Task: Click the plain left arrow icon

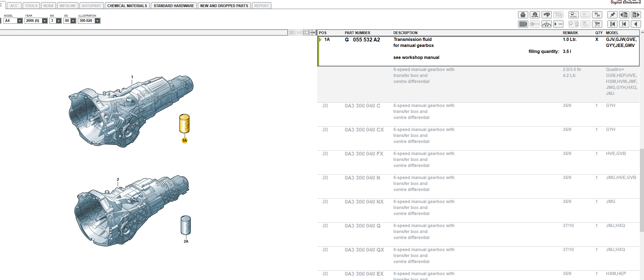Action: coord(636,24)
